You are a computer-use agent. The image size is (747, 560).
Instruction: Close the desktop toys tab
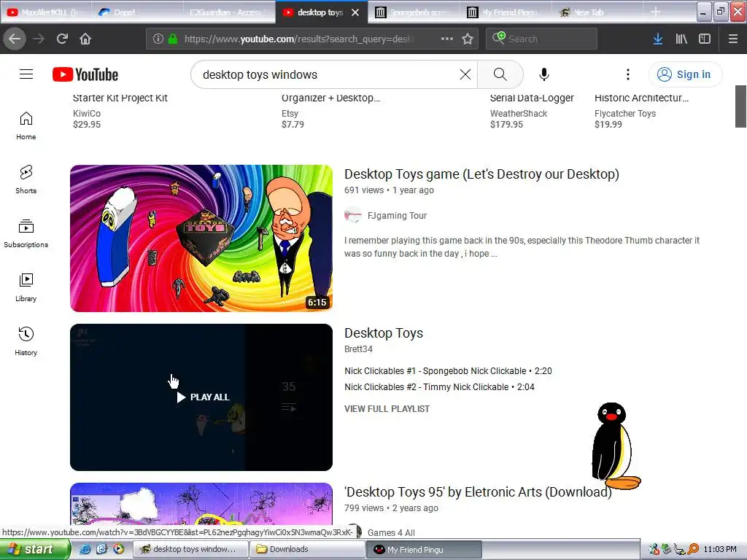[x=355, y=12]
